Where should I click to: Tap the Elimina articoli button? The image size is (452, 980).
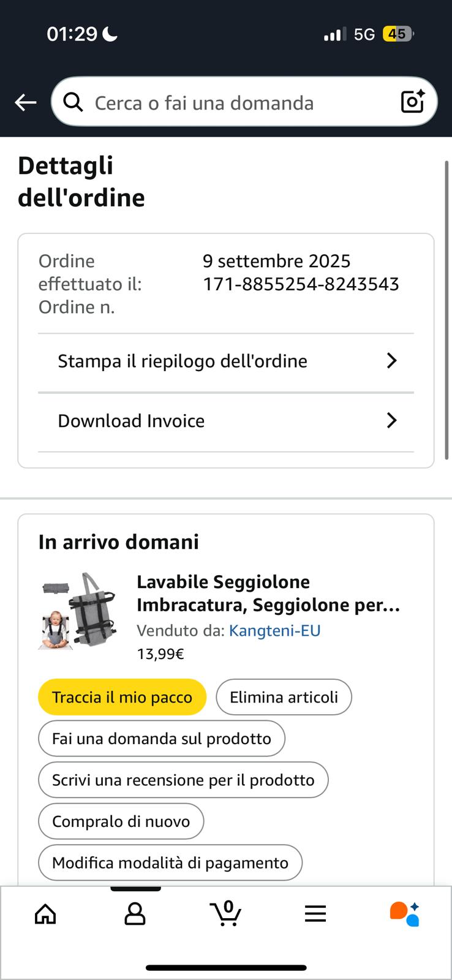[x=284, y=697]
